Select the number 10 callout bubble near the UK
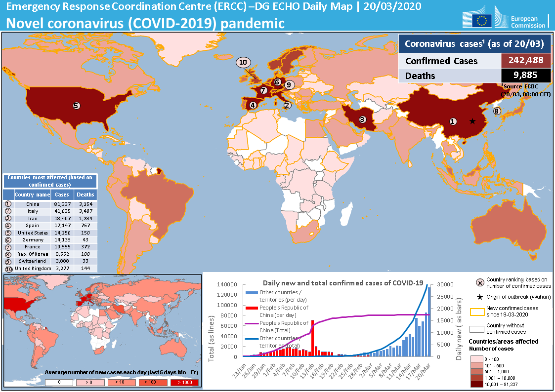555x392 pixels. [243, 62]
